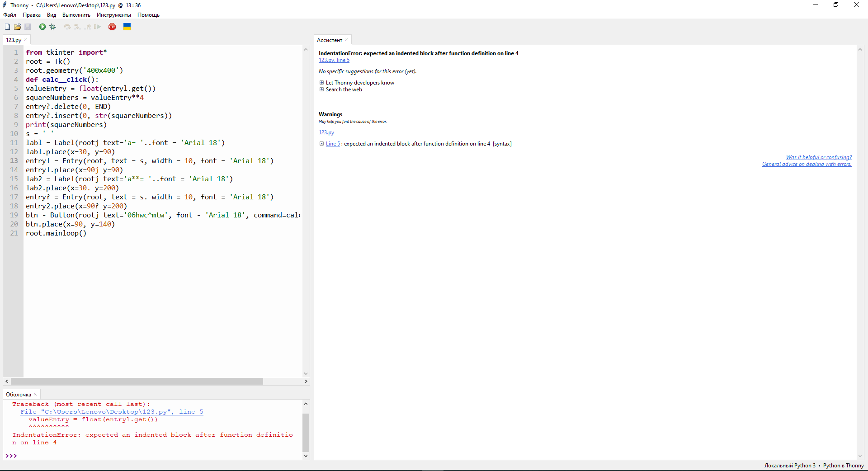Expand the 'Search the web' section

(x=321, y=89)
